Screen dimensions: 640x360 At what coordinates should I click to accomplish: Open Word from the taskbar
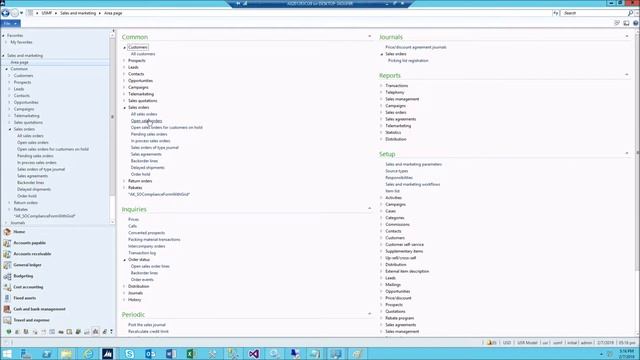pos(171,354)
